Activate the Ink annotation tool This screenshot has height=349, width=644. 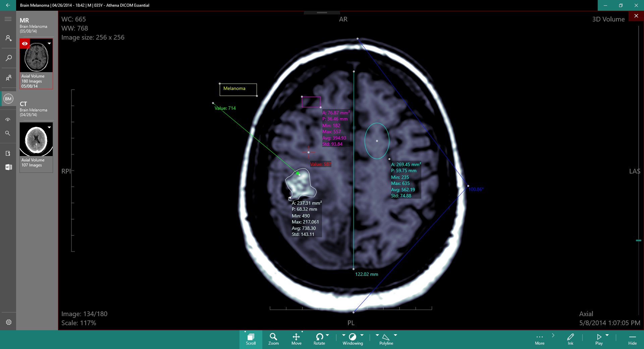tap(571, 339)
